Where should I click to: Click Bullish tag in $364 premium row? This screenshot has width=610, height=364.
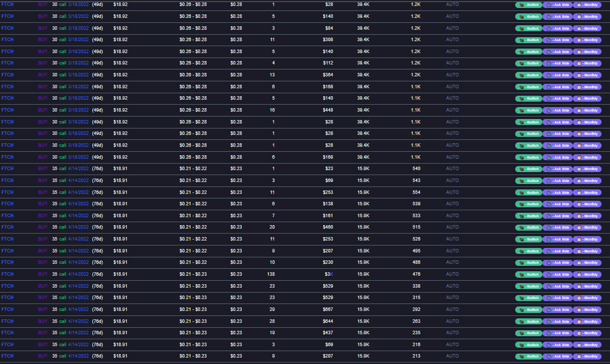[x=529, y=75]
